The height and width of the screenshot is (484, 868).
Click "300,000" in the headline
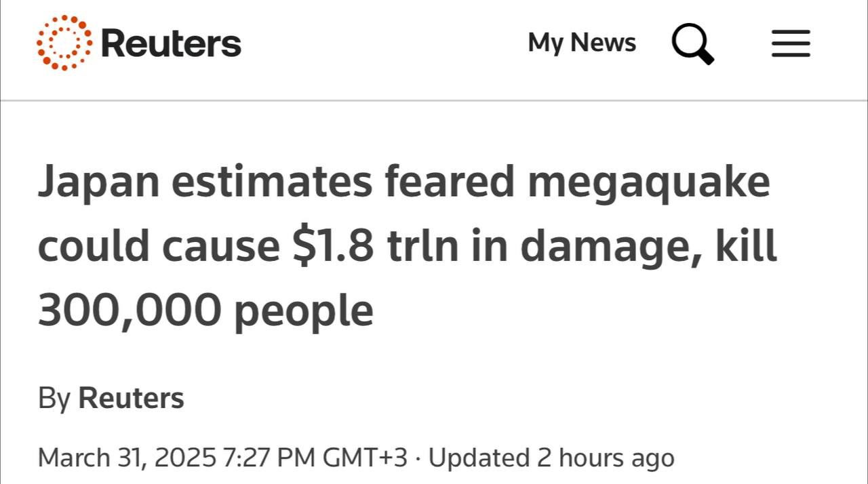coord(130,309)
